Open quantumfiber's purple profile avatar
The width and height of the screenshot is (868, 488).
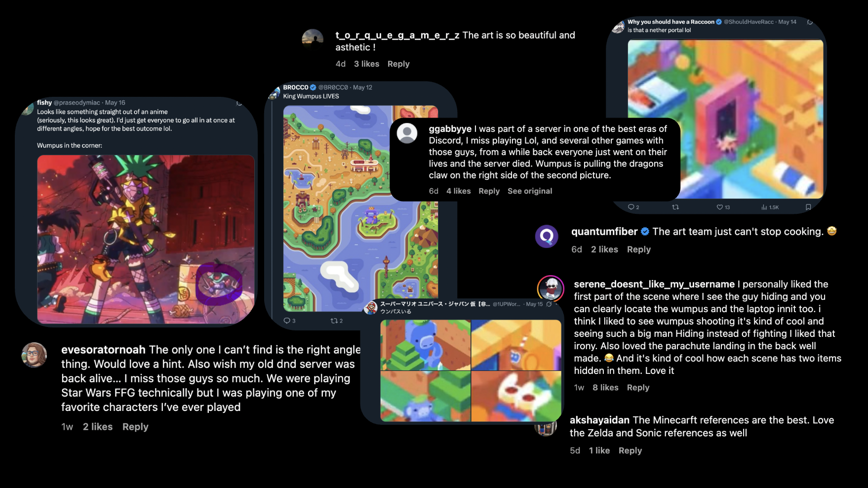(x=547, y=237)
